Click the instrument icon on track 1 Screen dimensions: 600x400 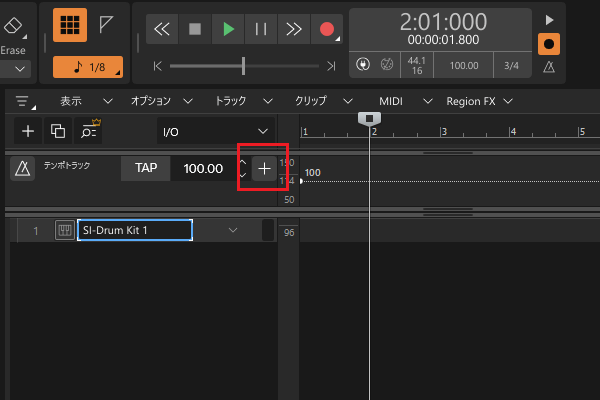point(64,231)
